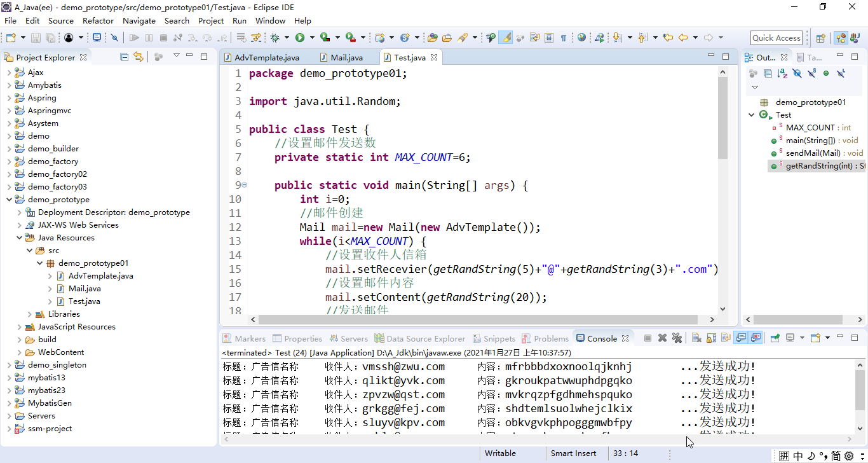Viewport: 868px width, 463px height.
Task: Click the New file toolbar icon
Action: click(11, 38)
